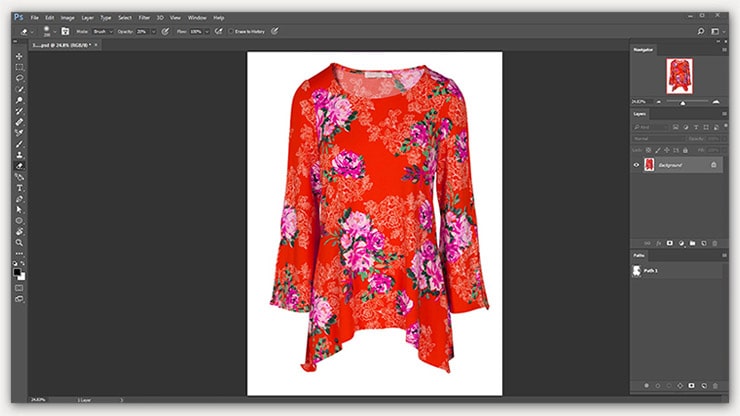Toggle pixel layer filter in Layers panel

coord(675,127)
